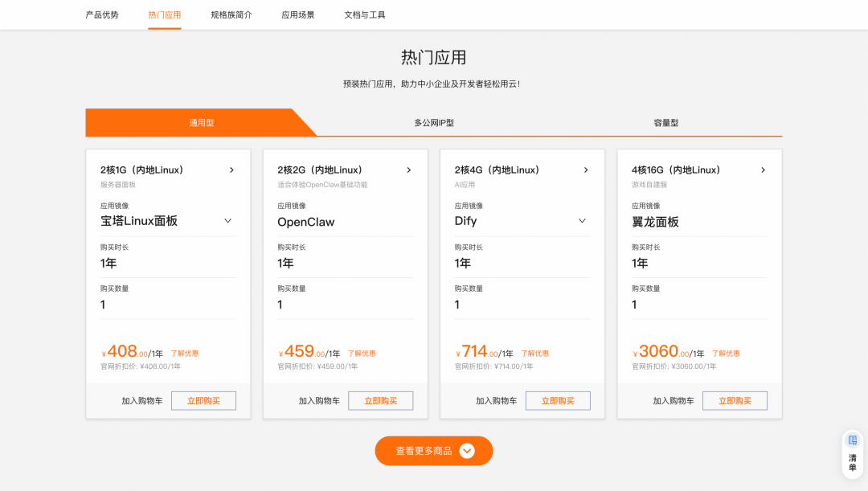Switch to the 多公网IP型 tab
The width and height of the screenshot is (868, 491).
[434, 122]
